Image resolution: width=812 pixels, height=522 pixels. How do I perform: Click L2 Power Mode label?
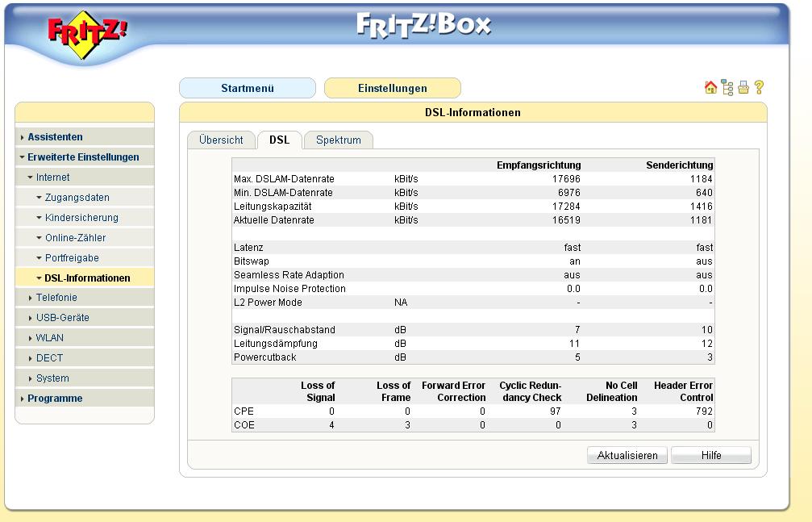tap(268, 303)
